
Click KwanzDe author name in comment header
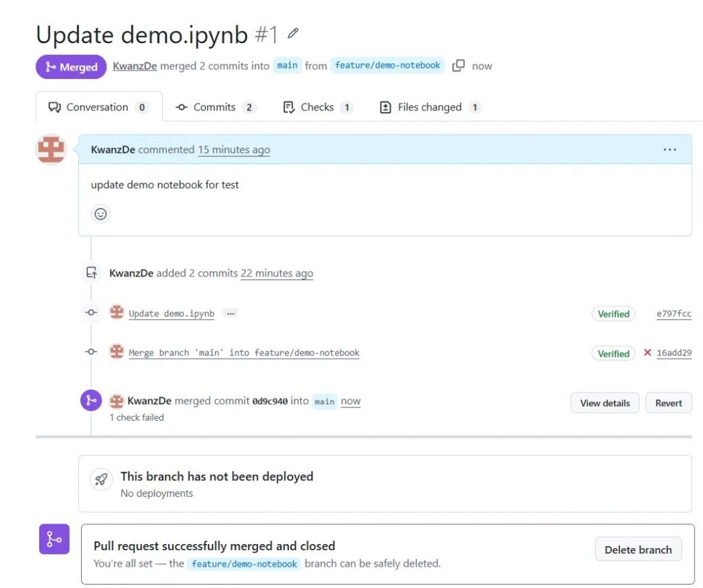click(x=113, y=150)
